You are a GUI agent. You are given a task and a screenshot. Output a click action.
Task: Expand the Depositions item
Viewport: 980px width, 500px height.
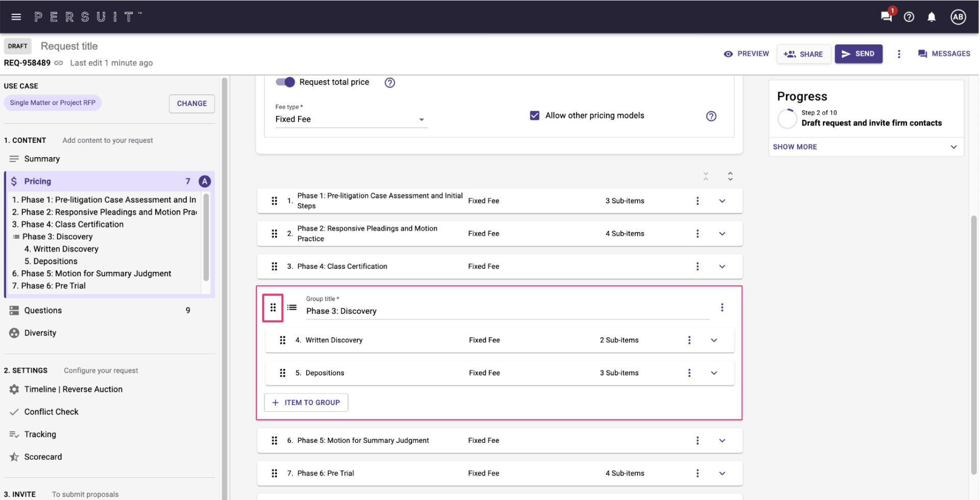pos(714,373)
